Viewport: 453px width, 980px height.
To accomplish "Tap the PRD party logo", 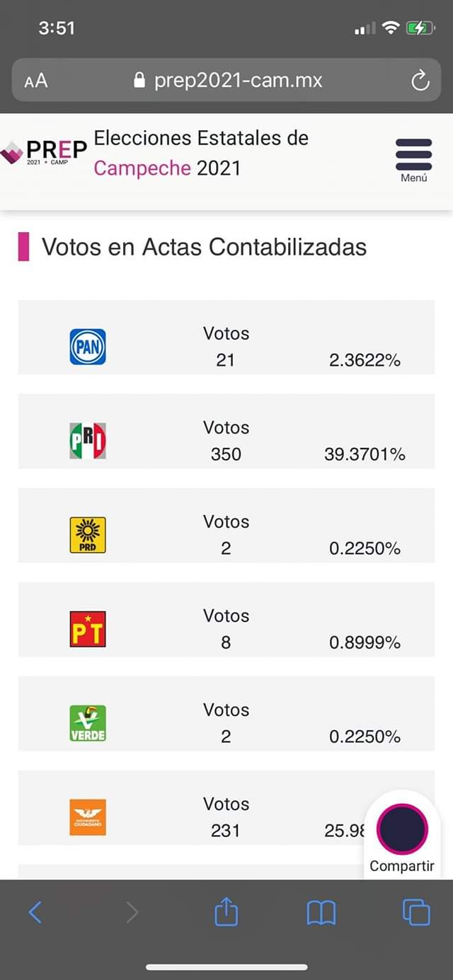I will (x=88, y=535).
